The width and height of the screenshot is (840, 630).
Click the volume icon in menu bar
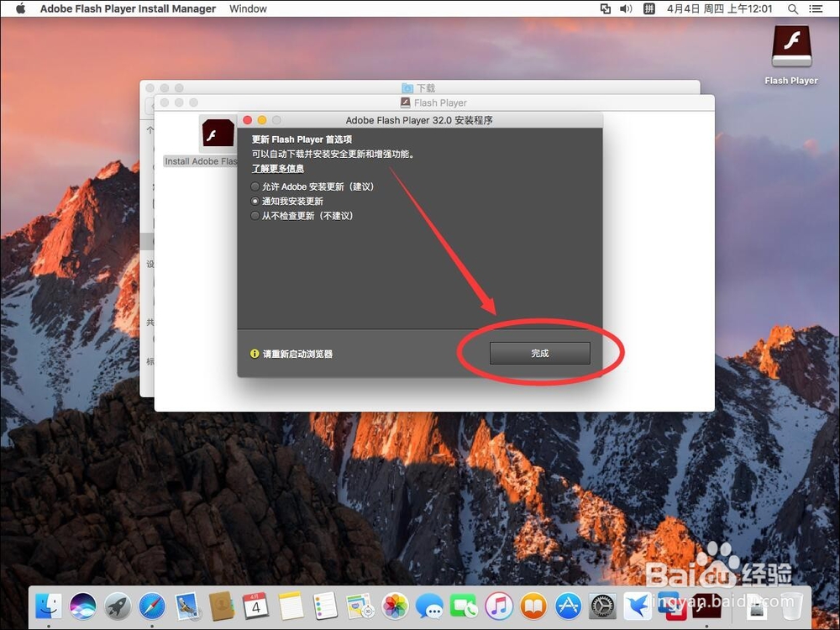[626, 8]
